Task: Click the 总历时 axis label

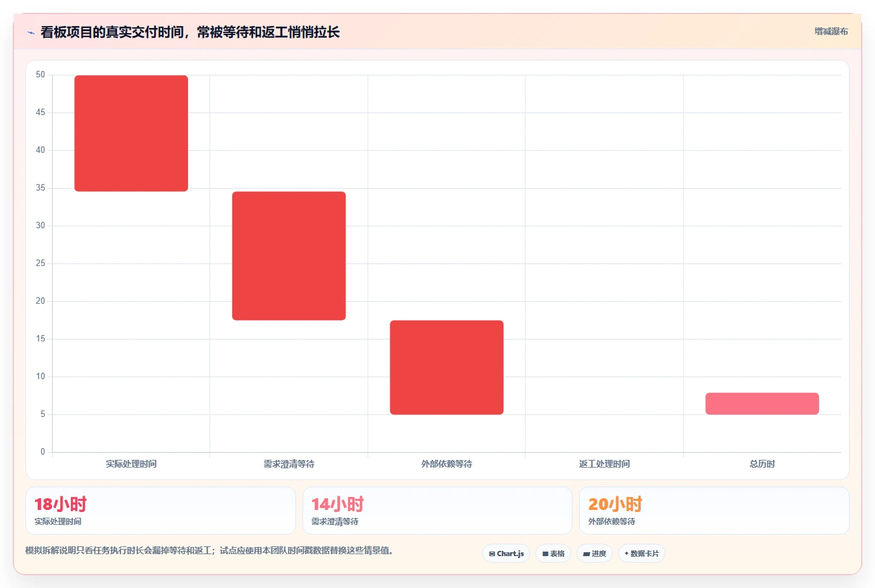Action: [x=762, y=464]
